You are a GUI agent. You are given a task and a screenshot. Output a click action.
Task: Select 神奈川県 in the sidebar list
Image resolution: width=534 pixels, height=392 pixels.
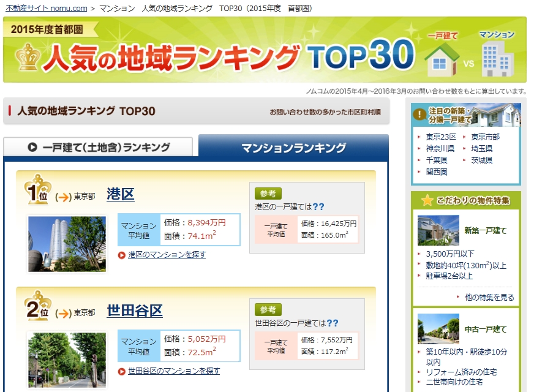440,148
